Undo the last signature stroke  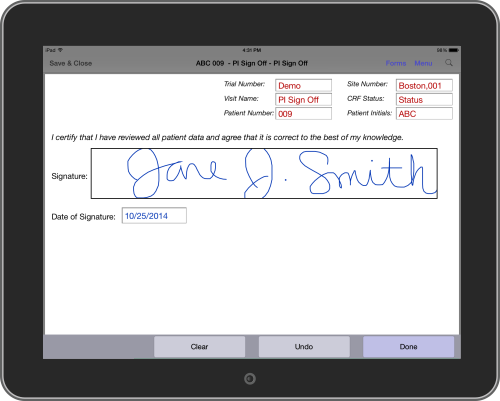coord(304,347)
